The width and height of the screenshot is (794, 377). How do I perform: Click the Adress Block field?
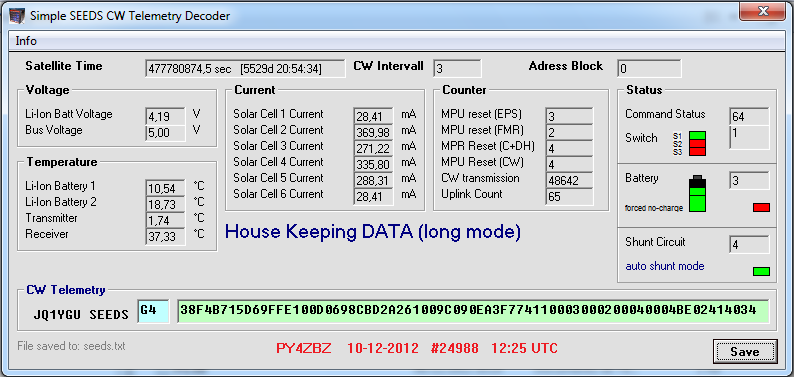coord(649,69)
